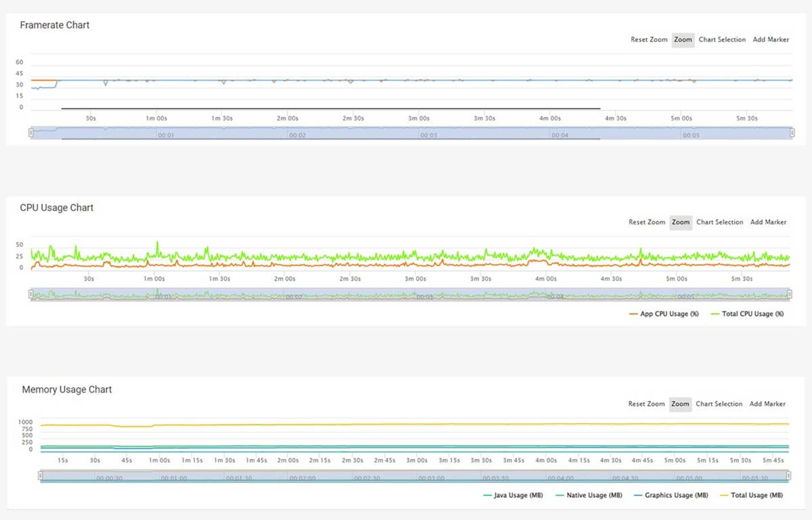Grab left handle of Memory Usage range slider
The height and width of the screenshot is (520, 812).
(40, 476)
